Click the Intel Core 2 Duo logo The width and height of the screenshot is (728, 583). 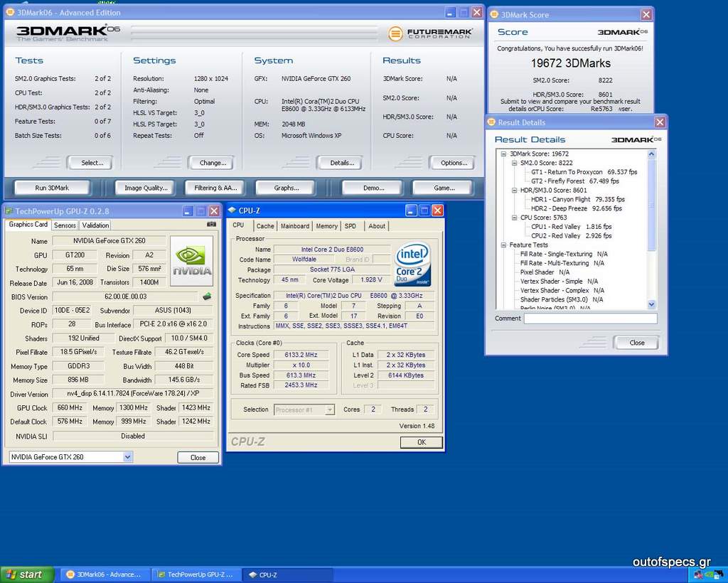click(412, 264)
